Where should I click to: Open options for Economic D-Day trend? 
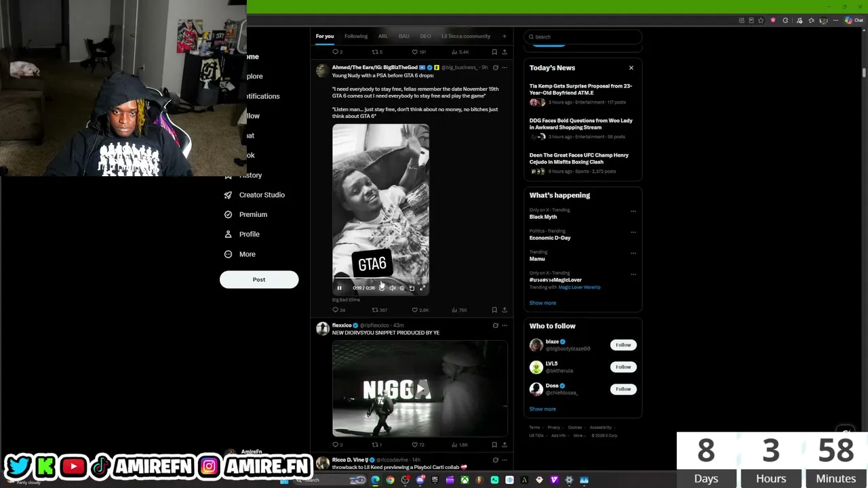[x=633, y=232]
